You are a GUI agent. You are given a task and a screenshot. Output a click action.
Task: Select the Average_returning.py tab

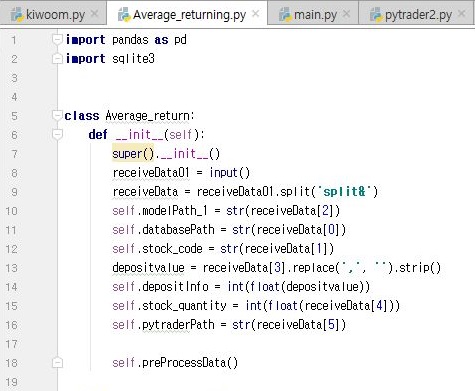187,14
